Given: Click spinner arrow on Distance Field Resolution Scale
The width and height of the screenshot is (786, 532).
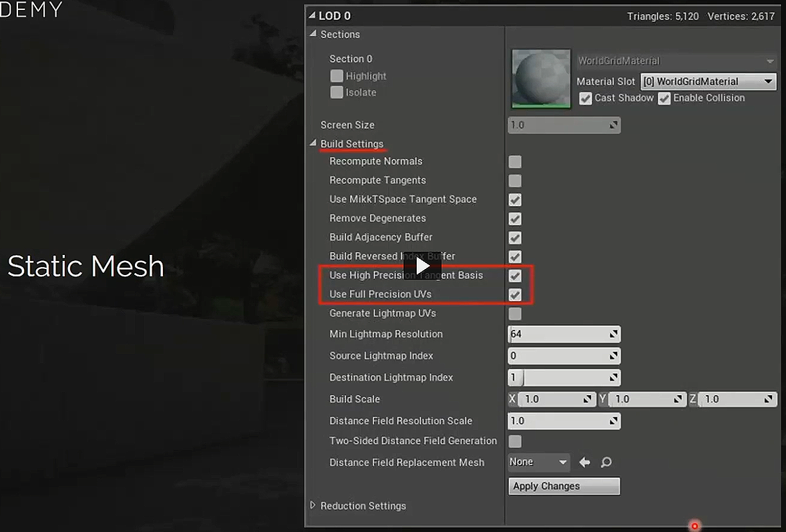Looking at the screenshot, I should point(614,421).
